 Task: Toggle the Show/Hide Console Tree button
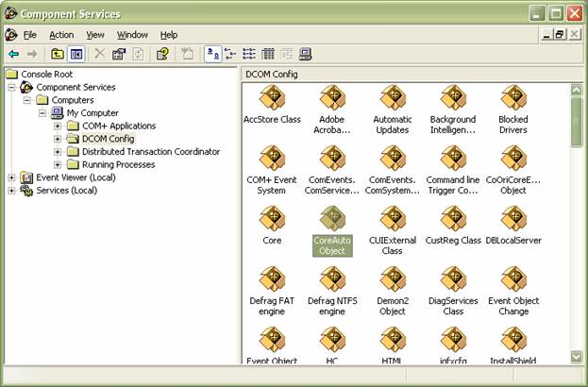click(x=76, y=54)
